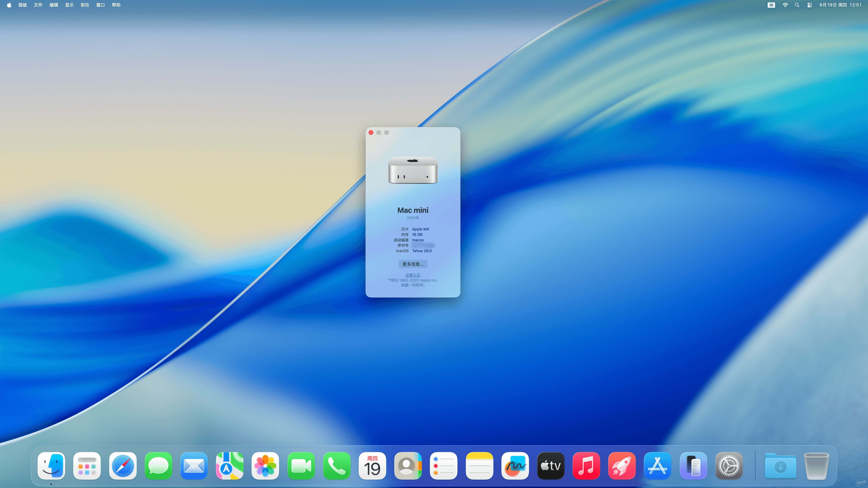Open Contacts from the Dock
The height and width of the screenshot is (488, 868).
pyautogui.click(x=408, y=466)
